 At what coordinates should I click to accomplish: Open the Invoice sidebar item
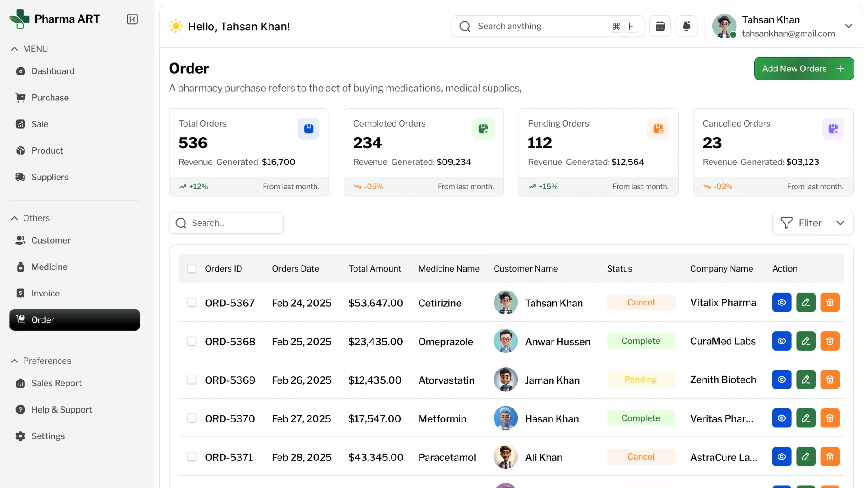[45, 293]
